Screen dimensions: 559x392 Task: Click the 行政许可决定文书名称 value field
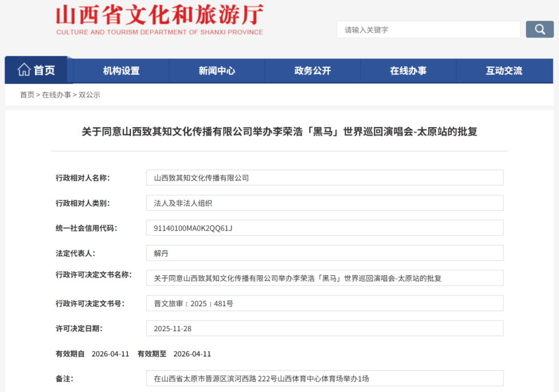pos(325,278)
